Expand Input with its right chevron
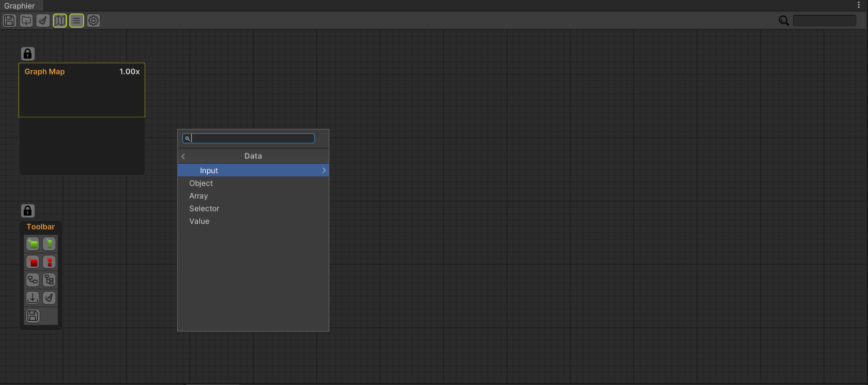The image size is (868, 385). click(x=324, y=170)
